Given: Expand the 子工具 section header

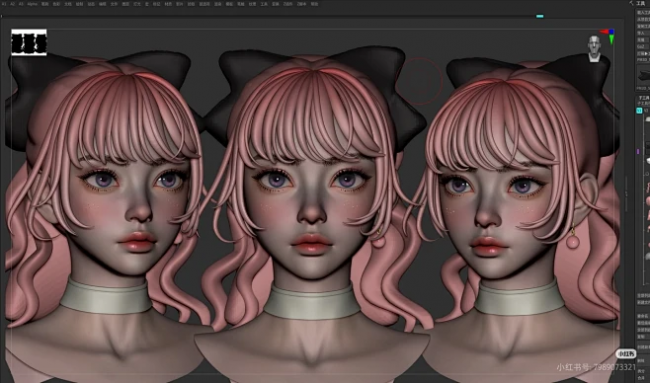Looking at the screenshot, I should [642, 97].
